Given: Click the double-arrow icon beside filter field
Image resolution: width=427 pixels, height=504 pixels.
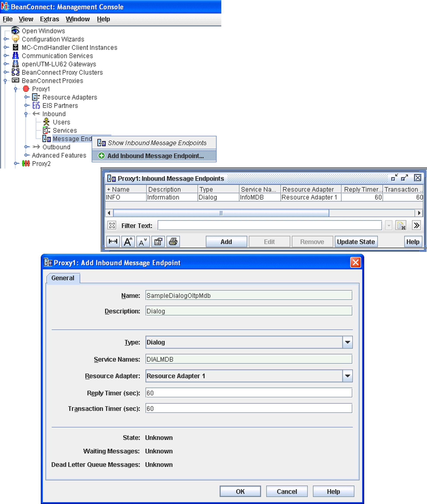Looking at the screenshot, I should 416,226.
